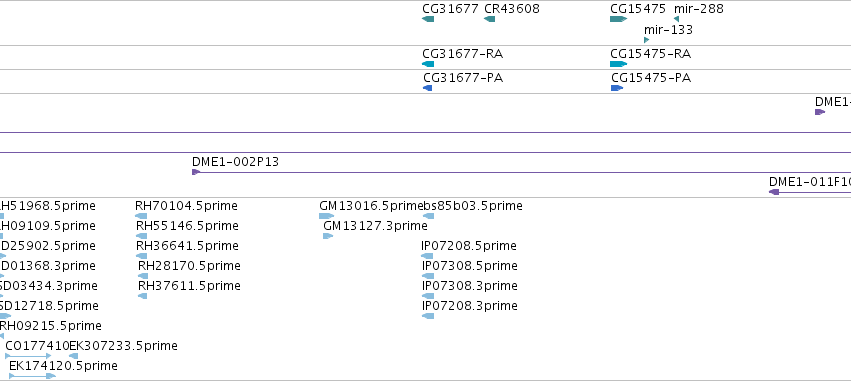Select the mir-288 small arrow marker
851x381 pixels.
(676, 19)
